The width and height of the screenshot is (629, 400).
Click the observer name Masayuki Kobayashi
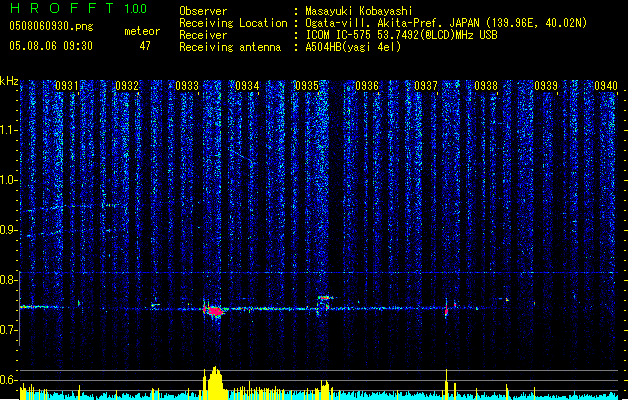click(x=358, y=11)
